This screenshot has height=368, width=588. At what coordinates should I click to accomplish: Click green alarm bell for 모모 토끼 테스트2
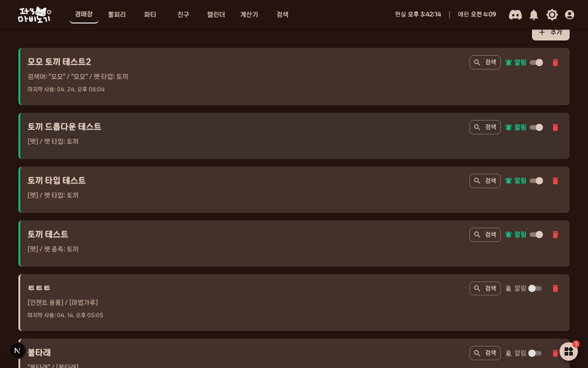509,63
